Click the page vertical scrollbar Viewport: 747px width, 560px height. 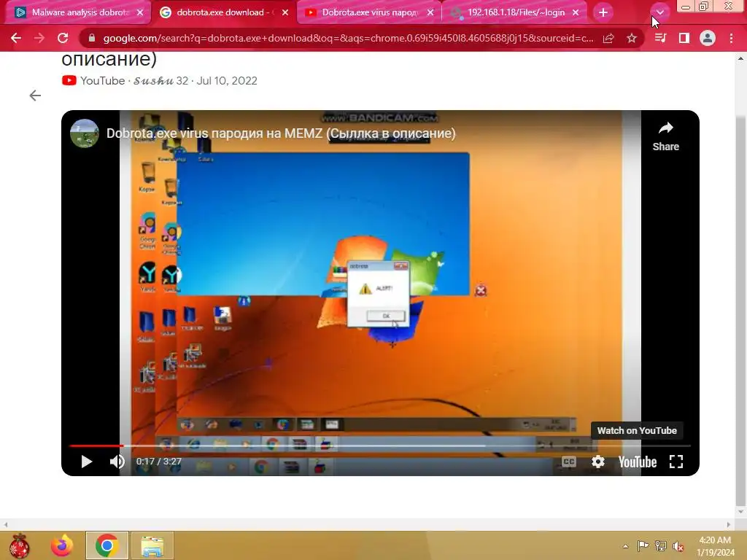(x=740, y=309)
